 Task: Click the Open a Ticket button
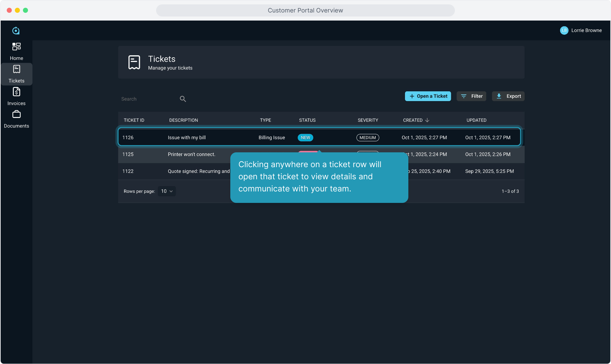[x=428, y=96]
